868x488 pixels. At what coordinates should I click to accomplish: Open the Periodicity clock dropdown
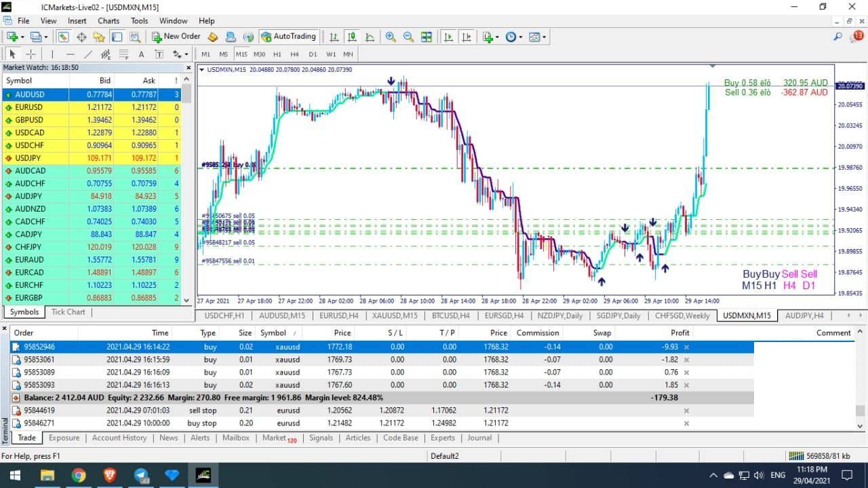(513, 37)
